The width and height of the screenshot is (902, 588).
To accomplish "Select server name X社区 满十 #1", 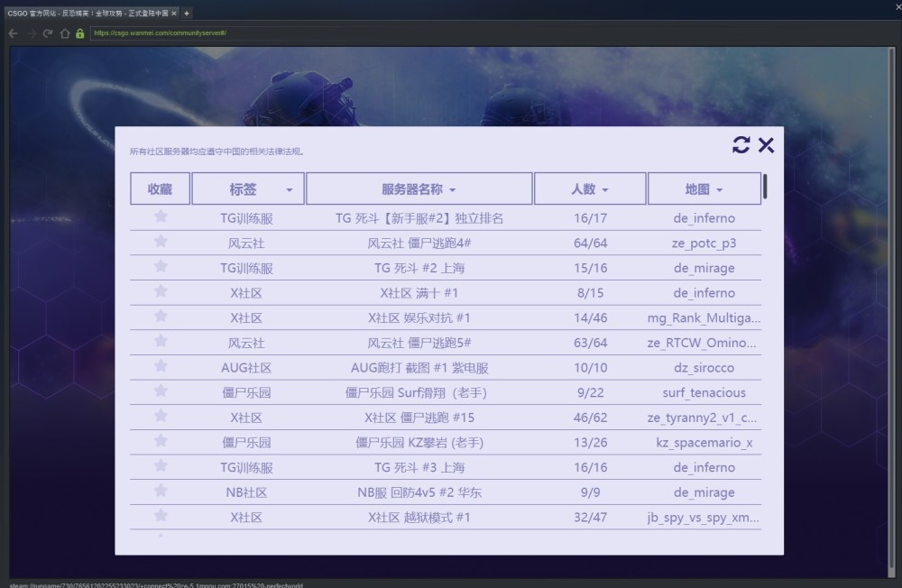I will pos(419,293).
